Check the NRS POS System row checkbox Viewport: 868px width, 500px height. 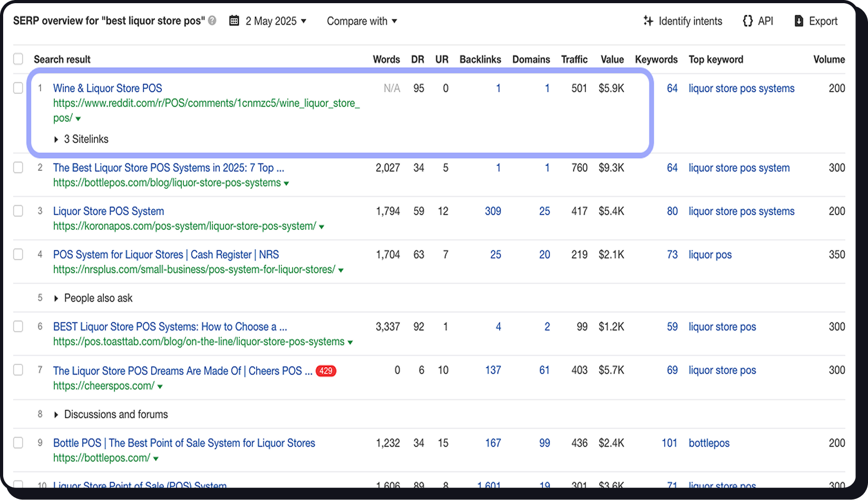pos(18,254)
